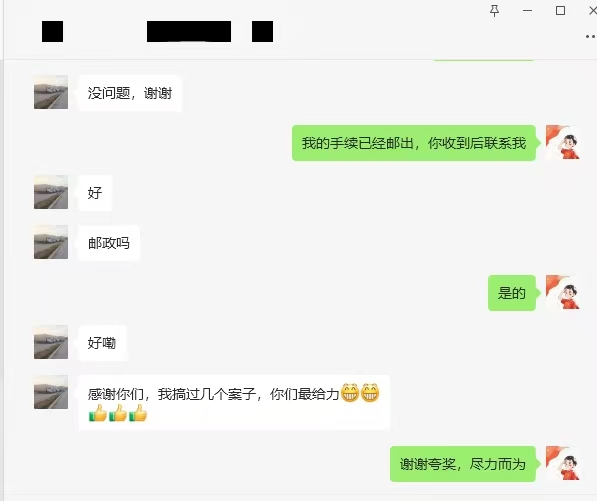Open contact avatar beside "邮政吗" message
This screenshot has height=501, width=597.
(x=51, y=242)
